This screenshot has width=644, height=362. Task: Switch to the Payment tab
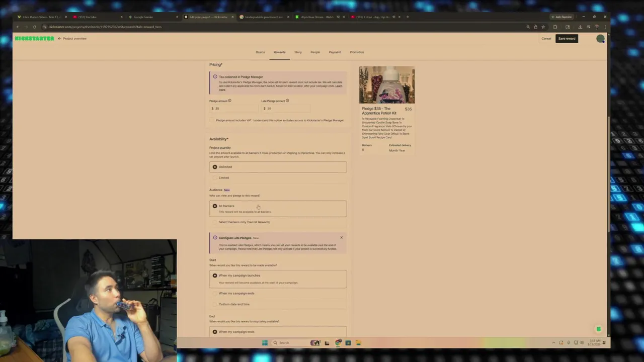point(335,52)
